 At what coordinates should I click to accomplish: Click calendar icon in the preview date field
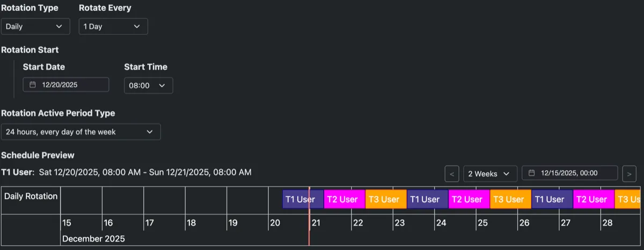coord(531,173)
